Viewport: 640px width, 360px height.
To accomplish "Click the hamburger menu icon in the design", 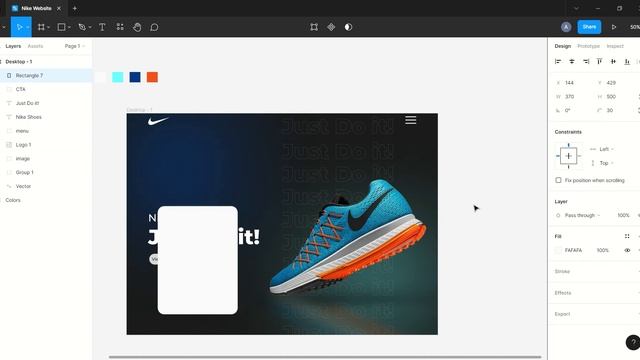I will [x=411, y=120].
